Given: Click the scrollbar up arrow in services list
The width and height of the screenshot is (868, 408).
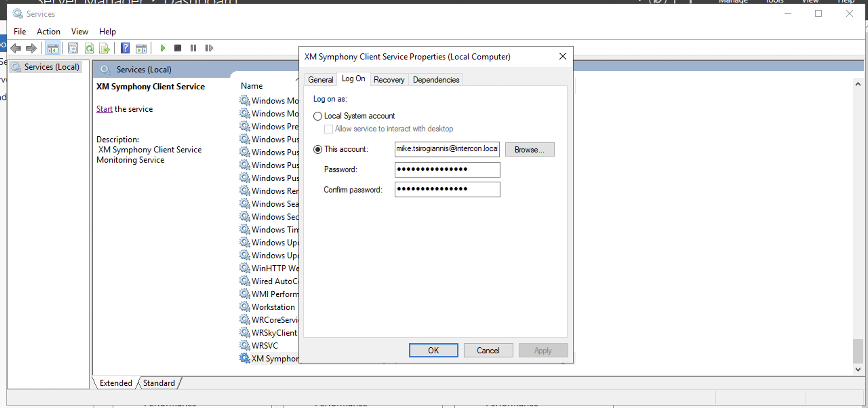Looking at the screenshot, I should tap(858, 84).
